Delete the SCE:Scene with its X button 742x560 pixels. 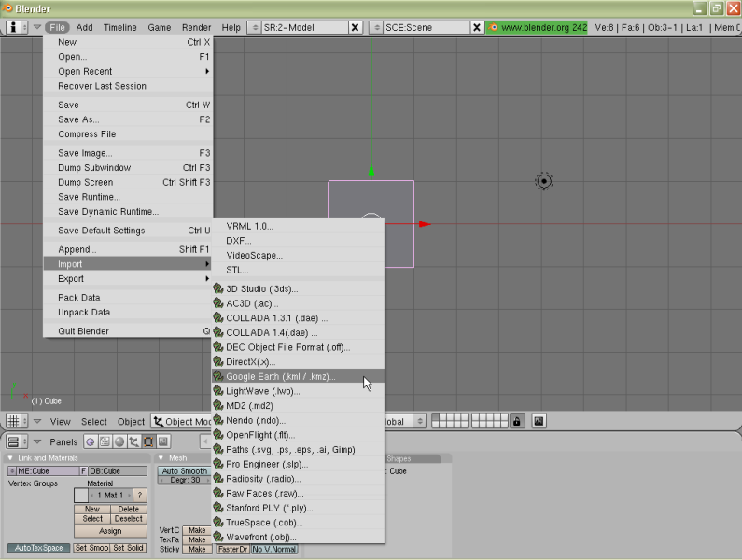click(477, 27)
